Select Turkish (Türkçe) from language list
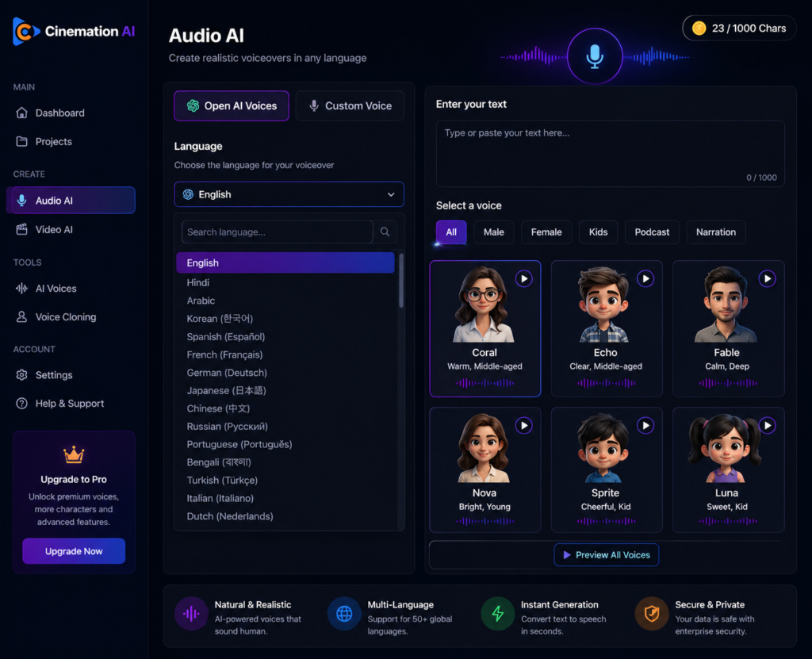Image resolution: width=812 pixels, height=659 pixels. [x=285, y=481]
